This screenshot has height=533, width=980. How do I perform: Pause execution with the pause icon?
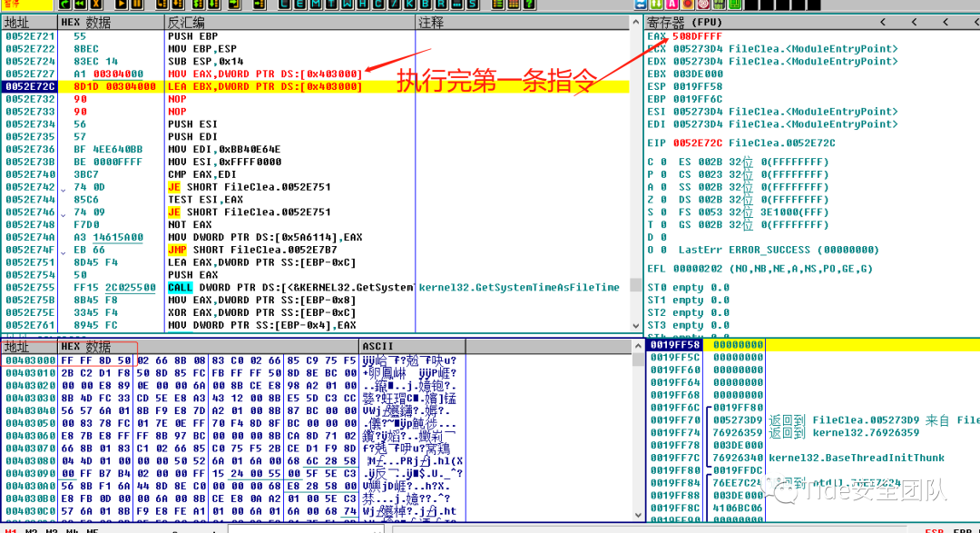coord(137,5)
